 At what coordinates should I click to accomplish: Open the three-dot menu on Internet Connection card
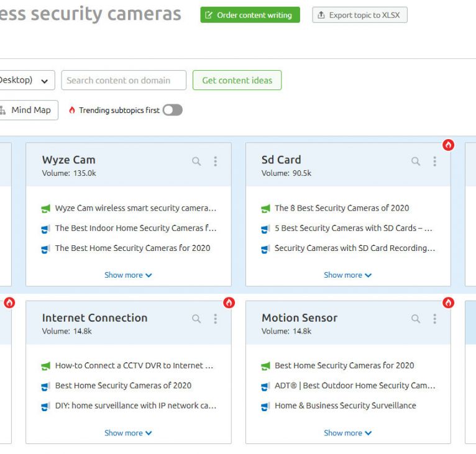pyautogui.click(x=216, y=319)
